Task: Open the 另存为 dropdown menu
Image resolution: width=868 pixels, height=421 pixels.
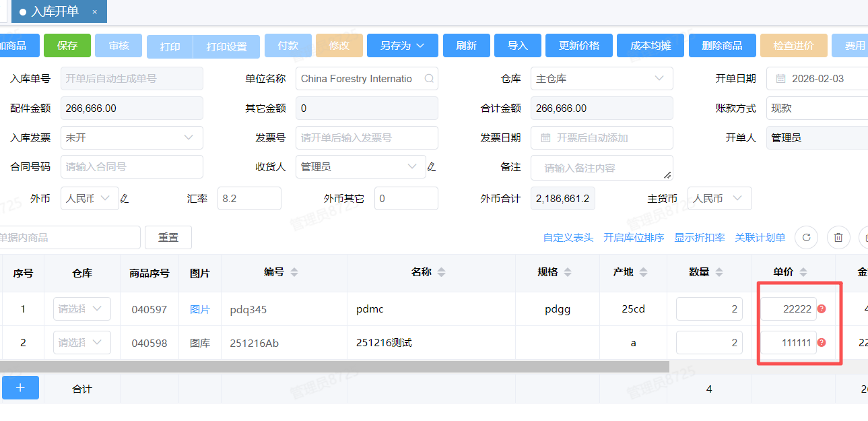Action: tap(402, 45)
